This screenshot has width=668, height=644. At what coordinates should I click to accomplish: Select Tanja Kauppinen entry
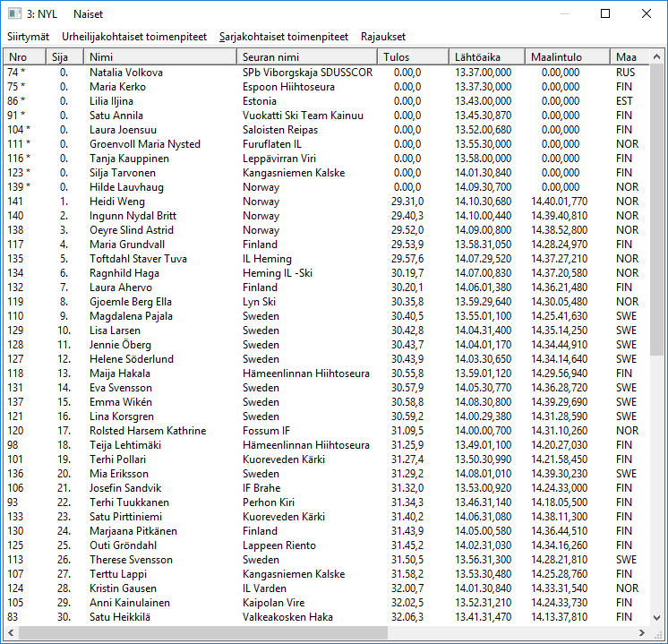[x=327, y=159]
